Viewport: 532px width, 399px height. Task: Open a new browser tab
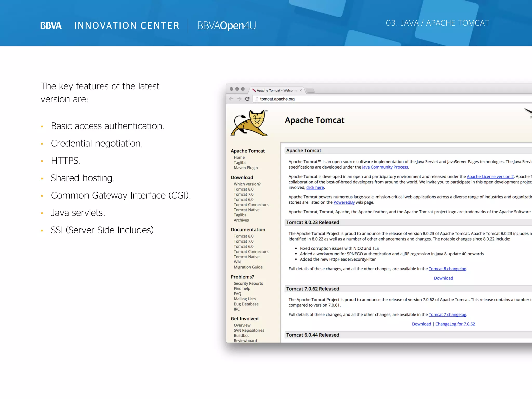pyautogui.click(x=310, y=90)
